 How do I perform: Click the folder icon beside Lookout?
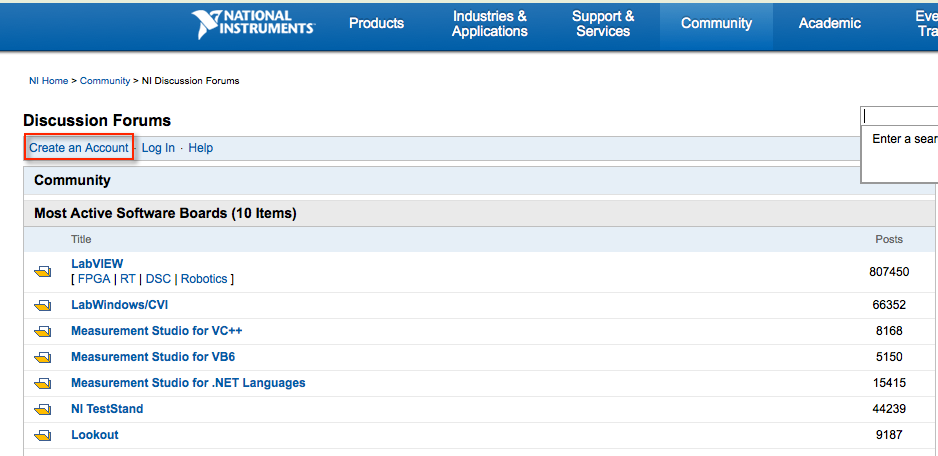(x=43, y=435)
